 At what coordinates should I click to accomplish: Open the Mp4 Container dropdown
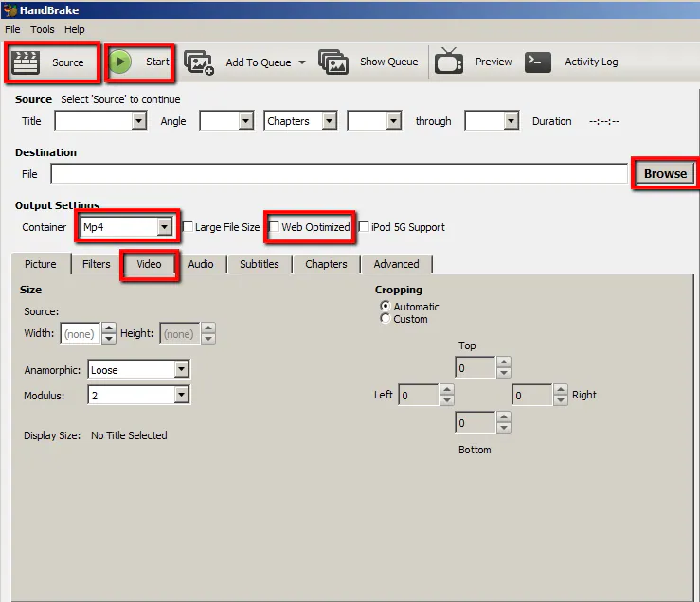164,227
